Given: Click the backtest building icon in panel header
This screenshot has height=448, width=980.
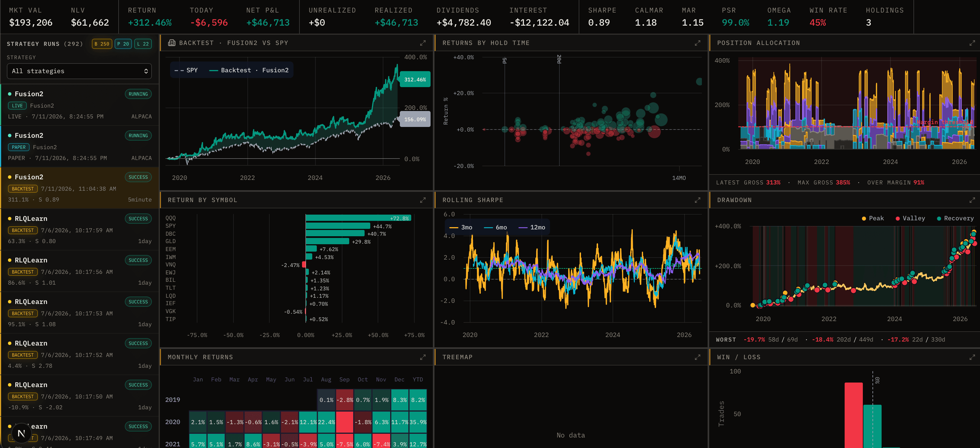Looking at the screenshot, I should 171,43.
